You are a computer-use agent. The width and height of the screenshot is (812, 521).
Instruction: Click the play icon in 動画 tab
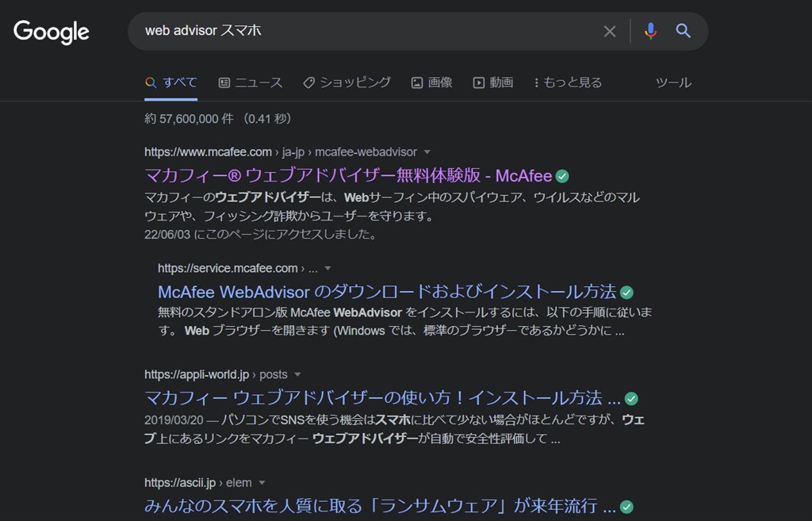point(478,82)
